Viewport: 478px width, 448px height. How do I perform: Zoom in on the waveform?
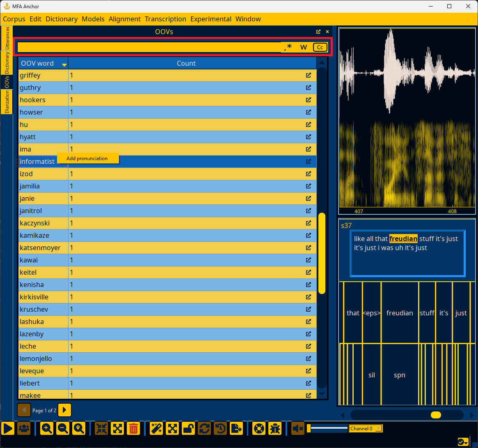click(47, 429)
